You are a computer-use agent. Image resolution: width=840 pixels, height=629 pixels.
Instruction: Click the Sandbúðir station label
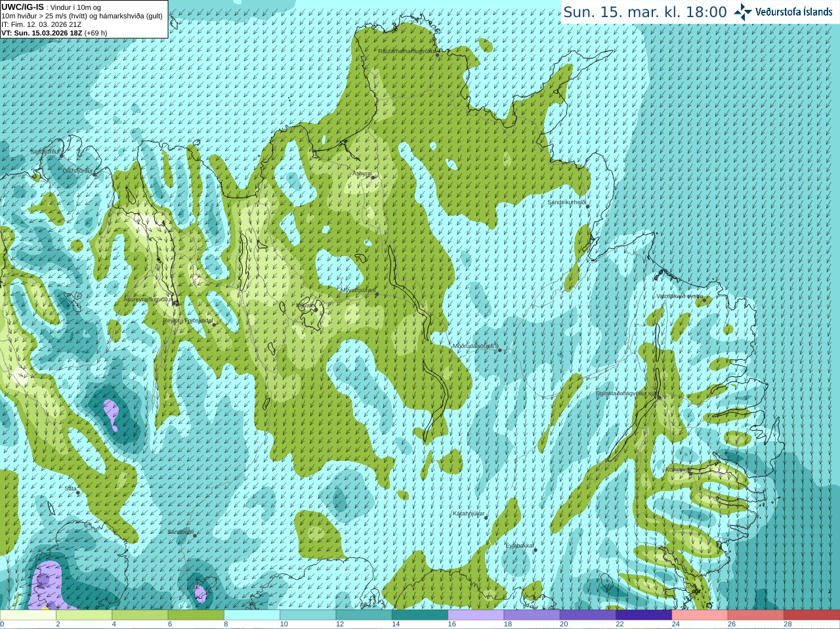pos(180,532)
